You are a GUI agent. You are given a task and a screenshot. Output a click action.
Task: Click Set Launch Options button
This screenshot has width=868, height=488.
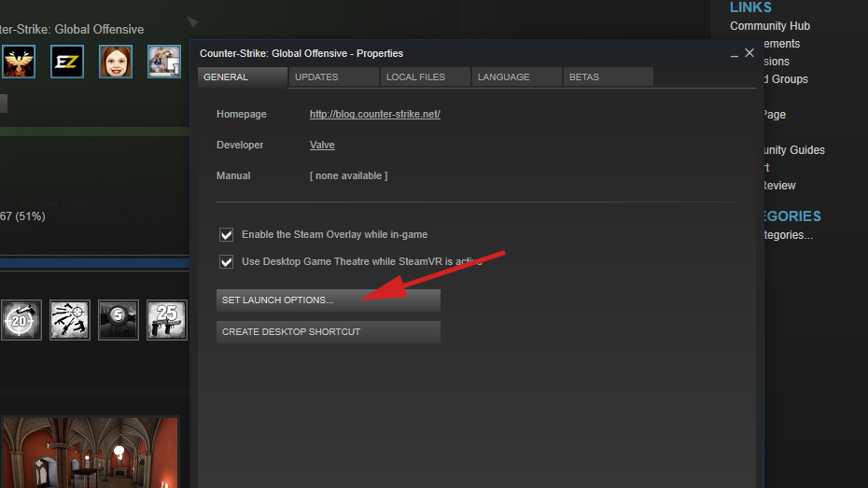point(329,300)
